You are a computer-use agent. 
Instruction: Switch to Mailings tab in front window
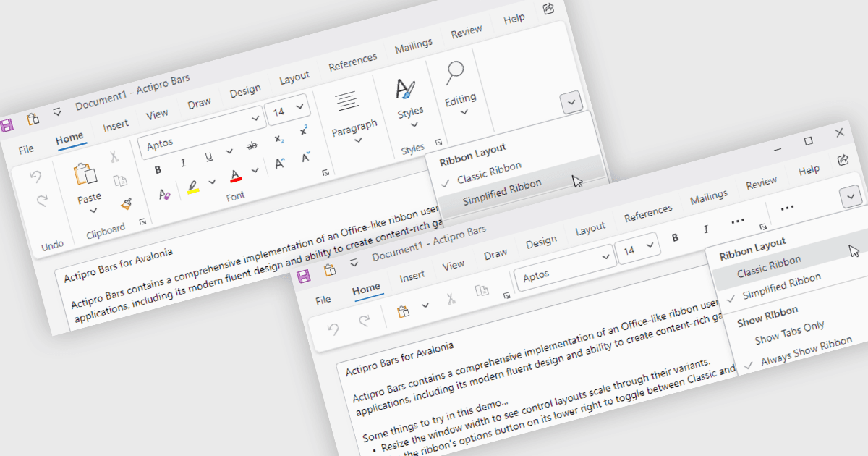pyautogui.click(x=708, y=197)
